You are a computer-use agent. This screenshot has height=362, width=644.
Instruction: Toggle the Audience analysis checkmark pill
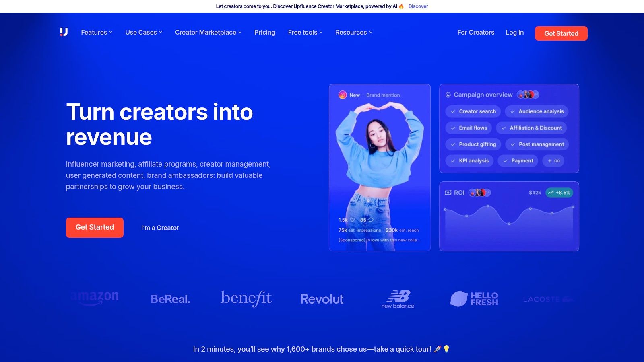[x=537, y=111]
